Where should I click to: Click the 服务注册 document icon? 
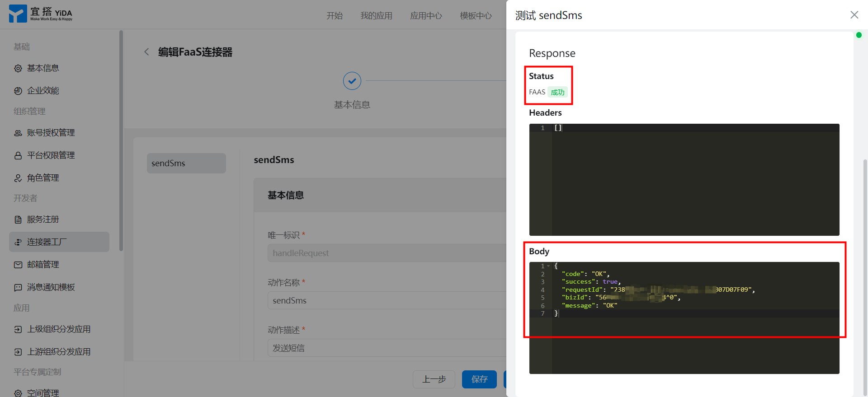(x=18, y=220)
